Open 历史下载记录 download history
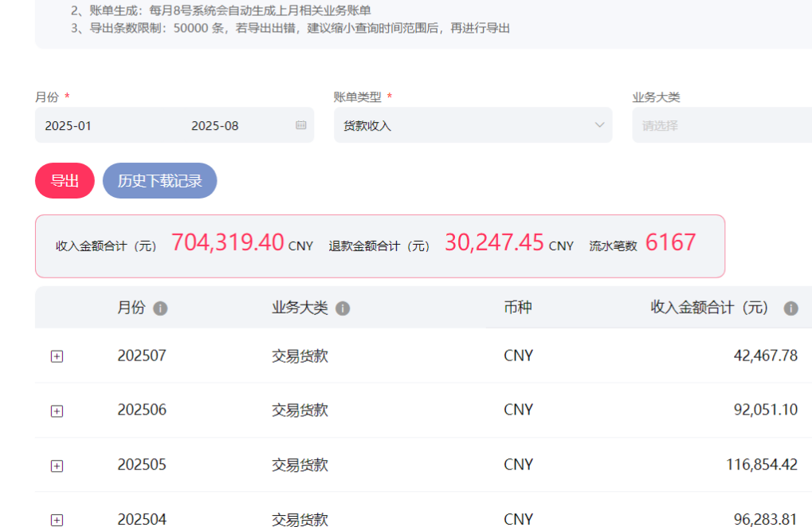This screenshot has height=527, width=812. [x=159, y=181]
